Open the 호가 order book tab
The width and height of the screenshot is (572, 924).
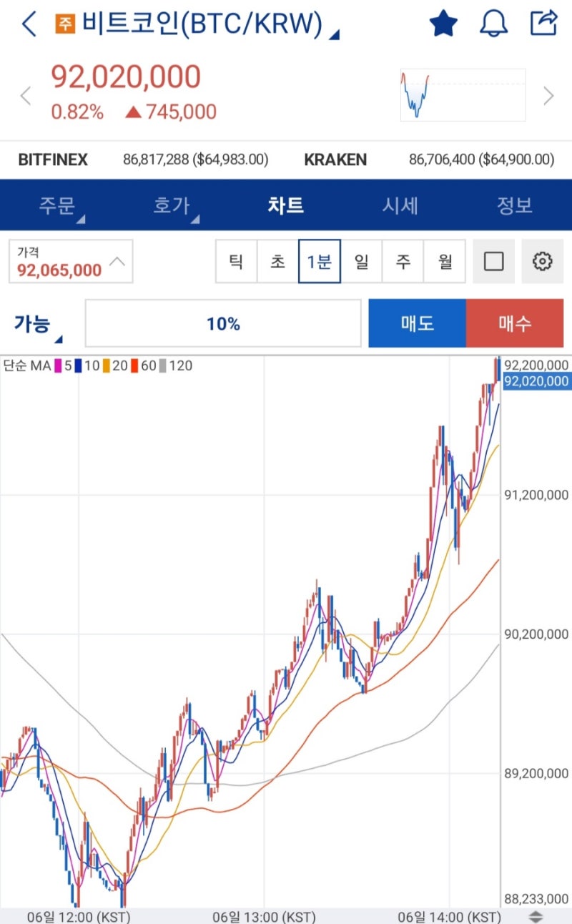click(171, 205)
